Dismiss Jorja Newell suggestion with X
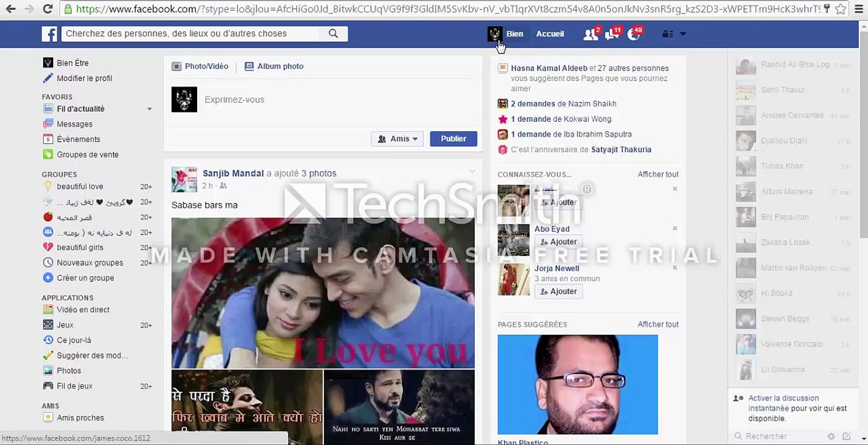Screen dimensions: 868x445 674,268
